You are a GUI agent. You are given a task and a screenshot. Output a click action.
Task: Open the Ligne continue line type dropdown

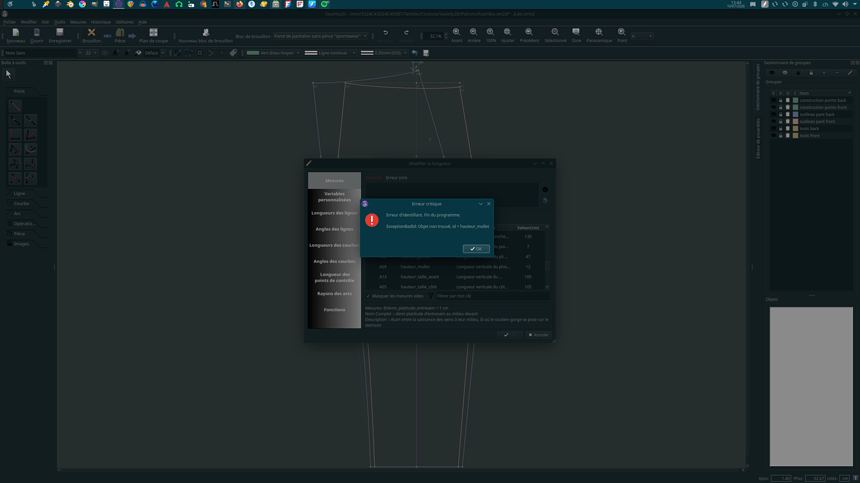[x=330, y=53]
